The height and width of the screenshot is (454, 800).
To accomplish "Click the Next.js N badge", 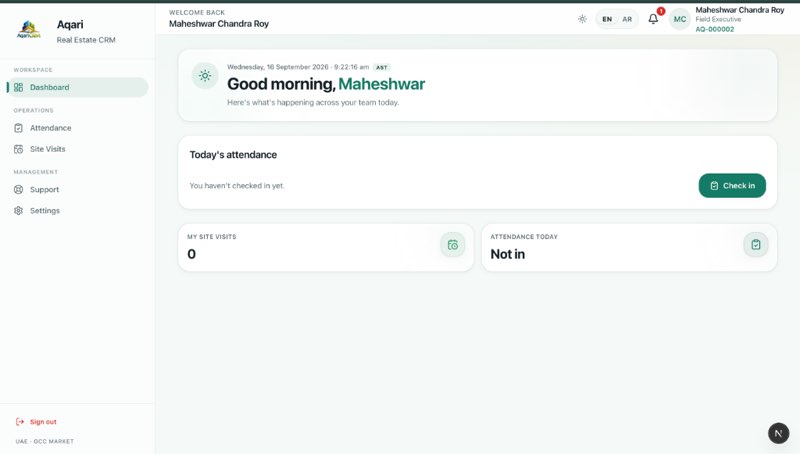I will [779, 433].
